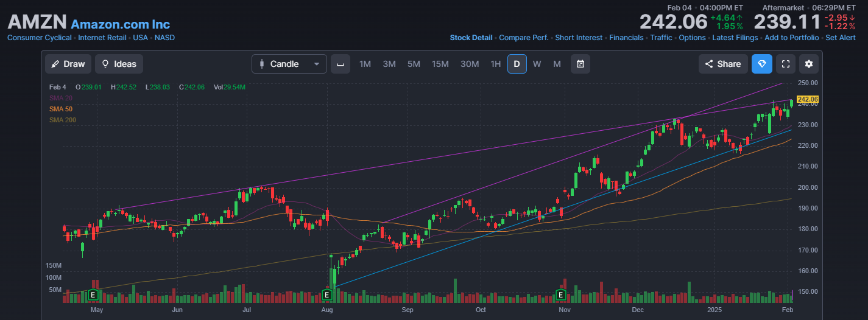Open the USA country link
Screen dimensions: 868x320
click(141, 38)
